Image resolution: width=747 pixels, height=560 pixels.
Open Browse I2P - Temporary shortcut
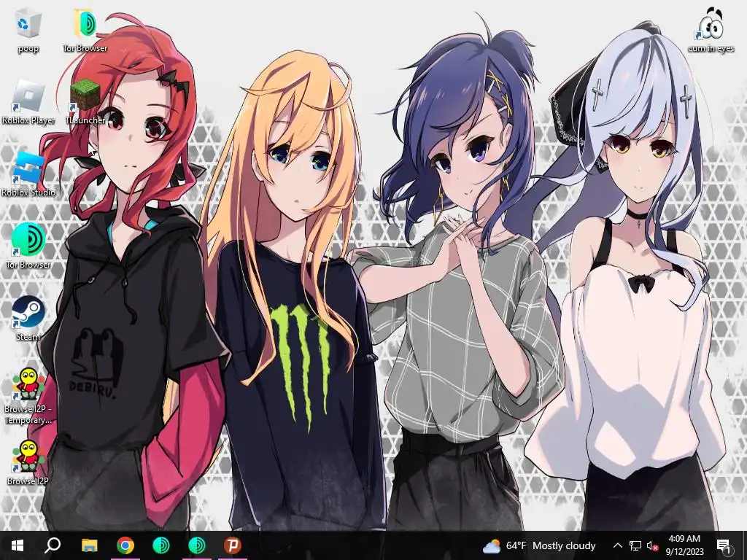(28, 396)
